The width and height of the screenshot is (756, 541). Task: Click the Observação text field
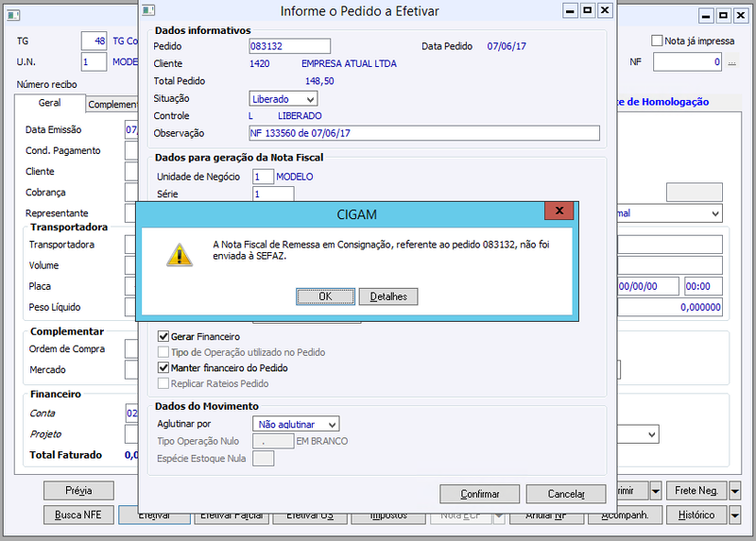424,133
